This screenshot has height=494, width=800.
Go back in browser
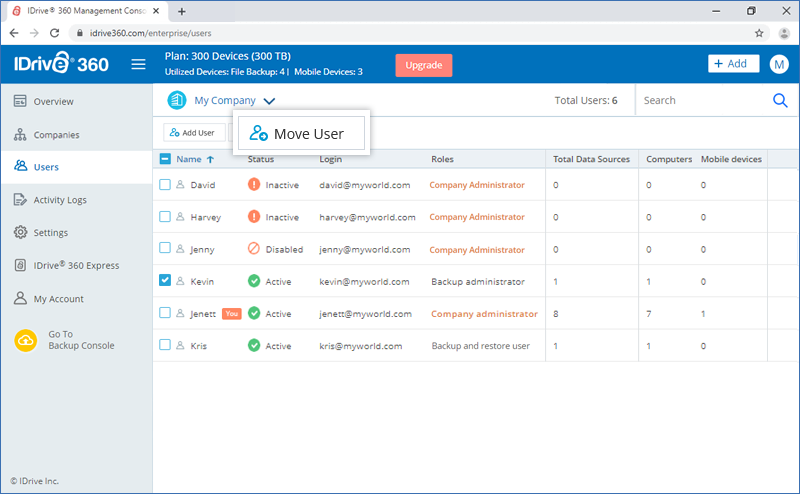coord(14,33)
